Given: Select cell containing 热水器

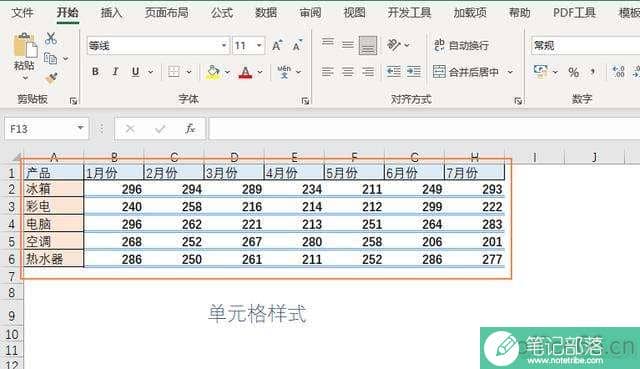Looking at the screenshot, I should [53, 259].
